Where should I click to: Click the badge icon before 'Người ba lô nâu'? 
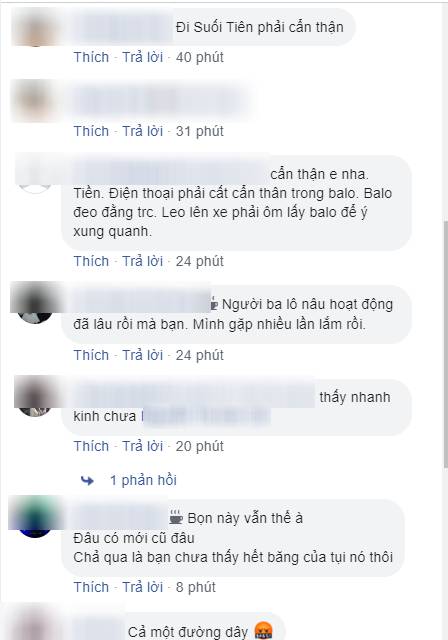214,304
